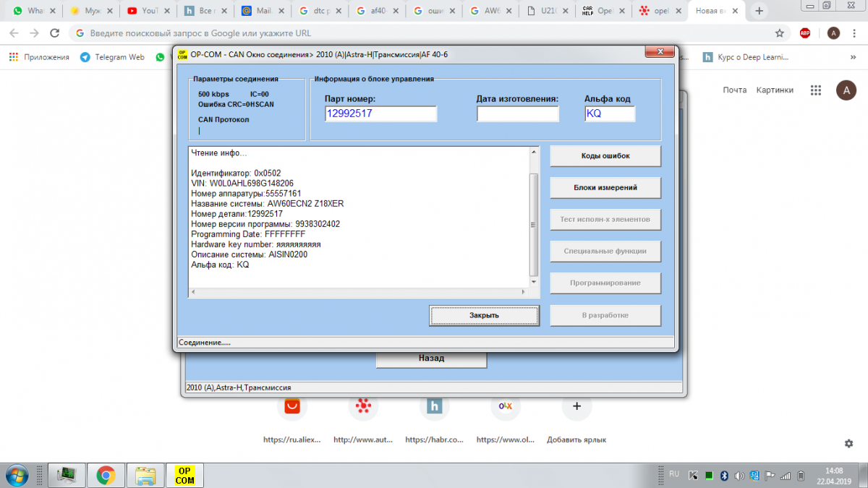Click the OP-COM window title icon
The image size is (868, 488).
pyautogui.click(x=182, y=54)
